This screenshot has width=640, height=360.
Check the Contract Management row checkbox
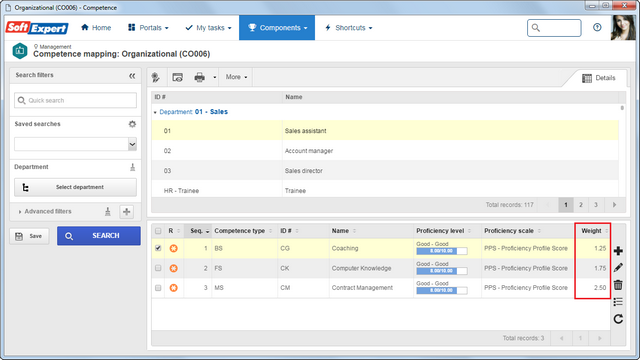point(158,288)
